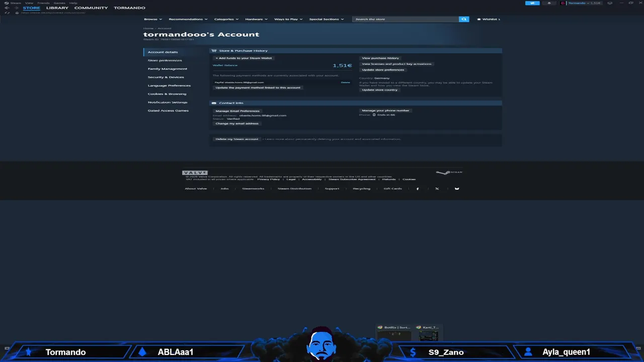Click the Tormando profile avatar in the title bar
Screen dimensions: 644x362
(563, 3)
